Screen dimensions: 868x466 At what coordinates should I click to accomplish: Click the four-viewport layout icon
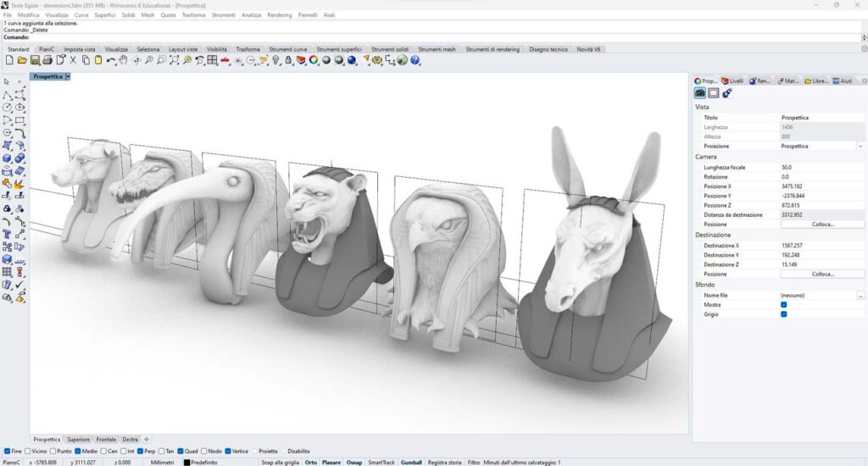(212, 60)
